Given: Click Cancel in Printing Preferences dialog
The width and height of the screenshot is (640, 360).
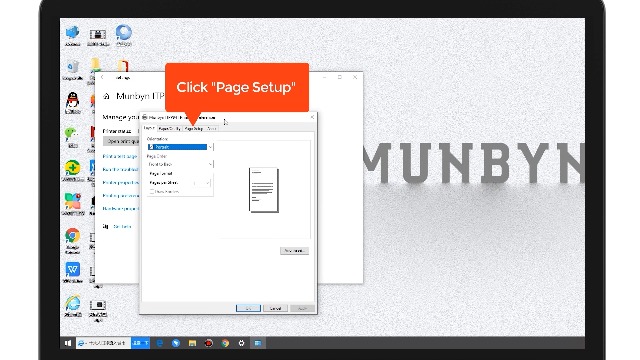Looking at the screenshot, I should 276,308.
